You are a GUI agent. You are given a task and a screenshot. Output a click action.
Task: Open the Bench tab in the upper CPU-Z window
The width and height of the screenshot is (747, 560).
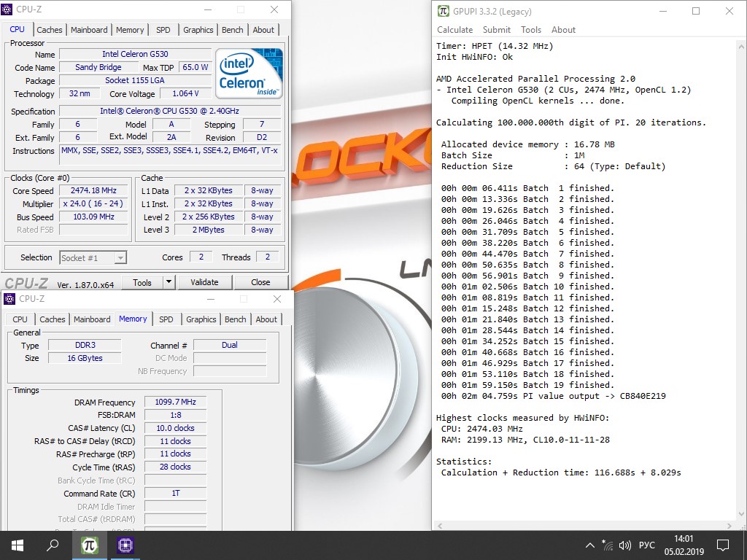click(x=233, y=30)
